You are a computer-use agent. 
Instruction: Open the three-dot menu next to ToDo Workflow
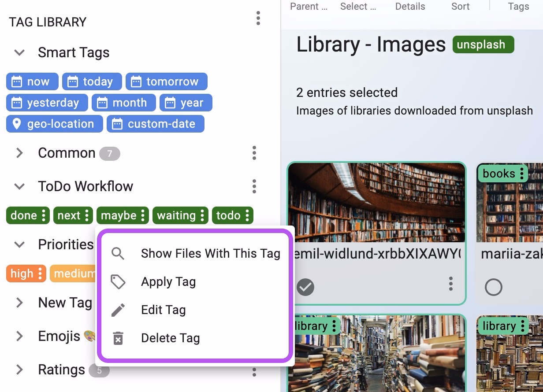254,186
